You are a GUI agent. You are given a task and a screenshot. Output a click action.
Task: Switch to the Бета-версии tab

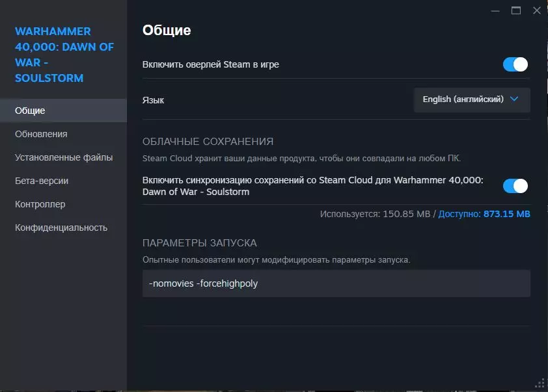coord(42,181)
